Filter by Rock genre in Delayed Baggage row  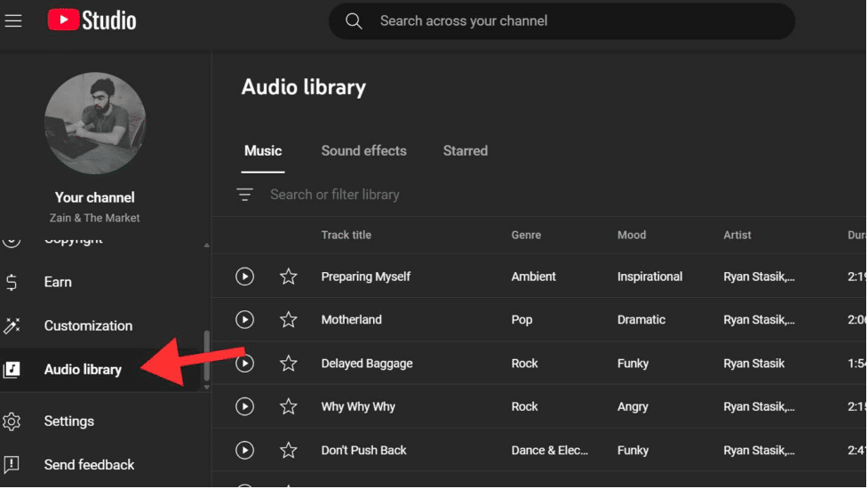(524, 364)
